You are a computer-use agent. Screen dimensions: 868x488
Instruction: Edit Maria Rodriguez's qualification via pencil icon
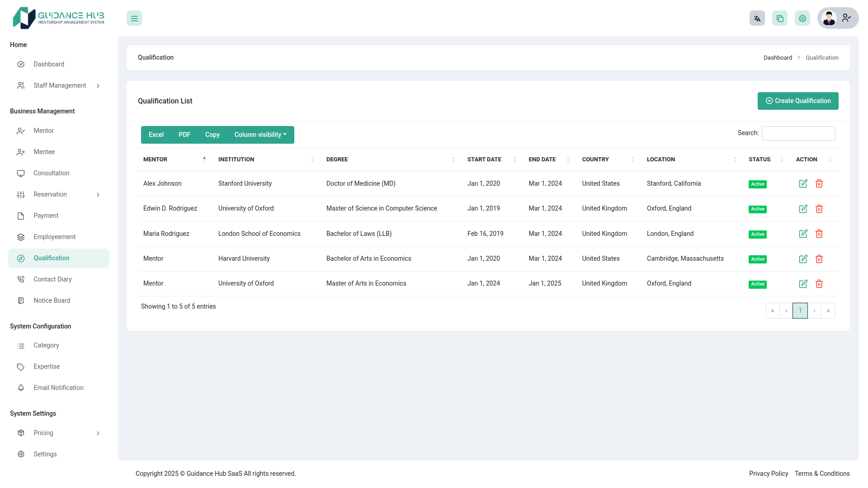(803, 234)
